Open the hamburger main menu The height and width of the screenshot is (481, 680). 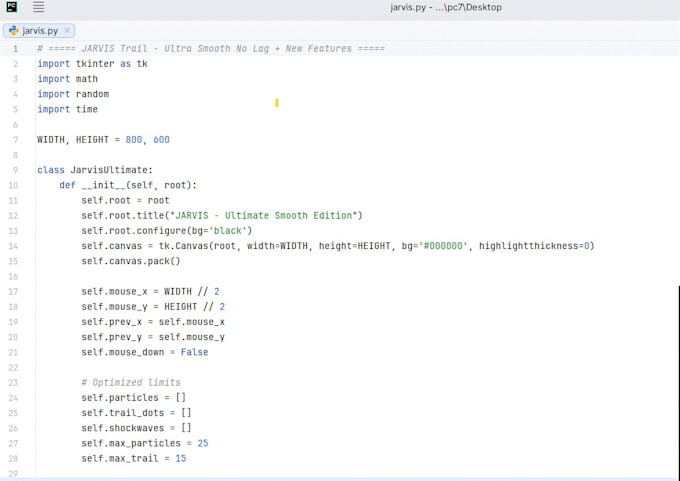(39, 7)
